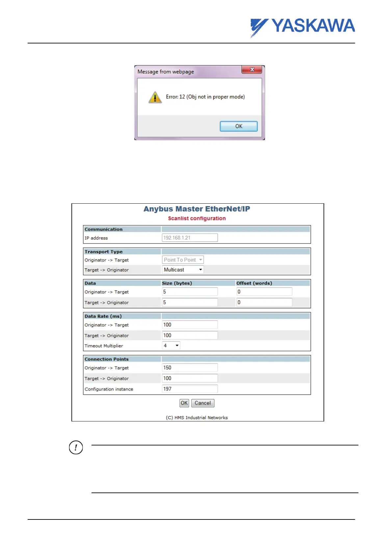
Task: Open the Multicast transport type dropdown
Action: point(183,270)
